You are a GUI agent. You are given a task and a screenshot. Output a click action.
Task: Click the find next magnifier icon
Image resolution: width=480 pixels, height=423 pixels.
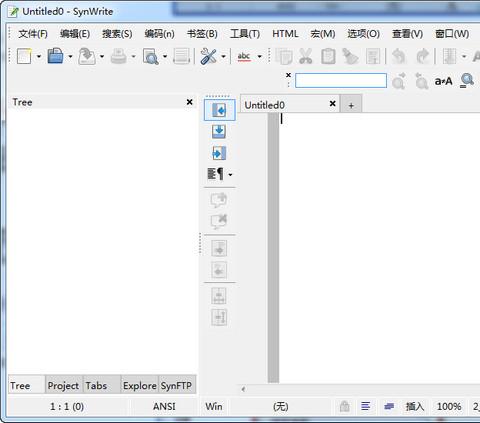tap(399, 81)
